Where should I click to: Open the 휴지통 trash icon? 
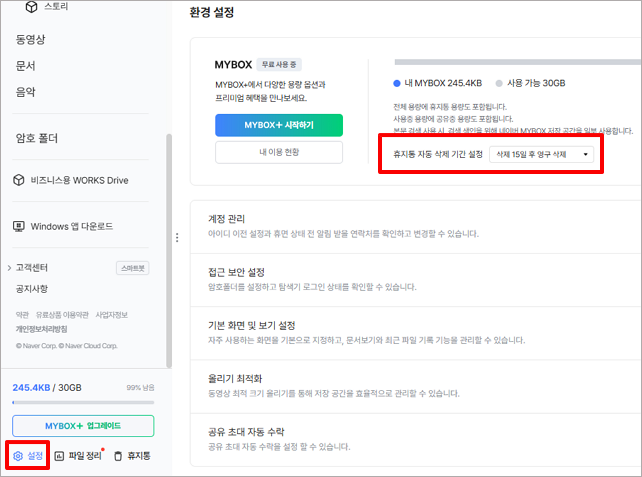pos(118,456)
